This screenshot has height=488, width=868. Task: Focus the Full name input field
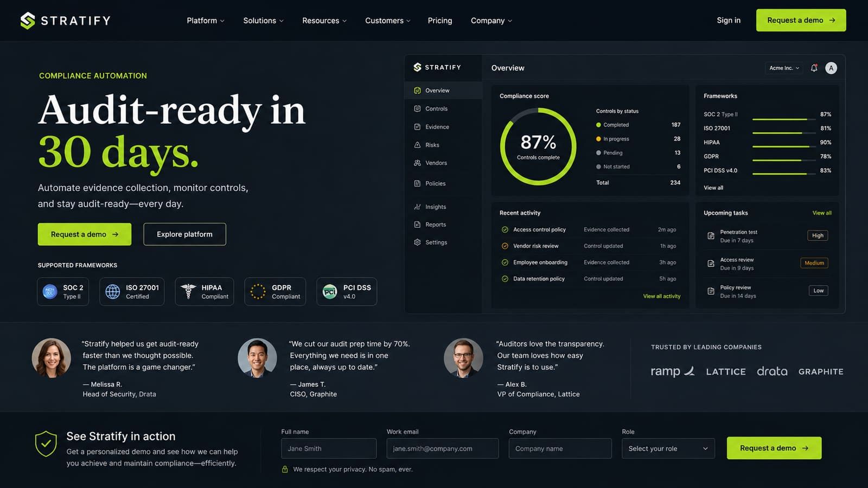point(329,448)
